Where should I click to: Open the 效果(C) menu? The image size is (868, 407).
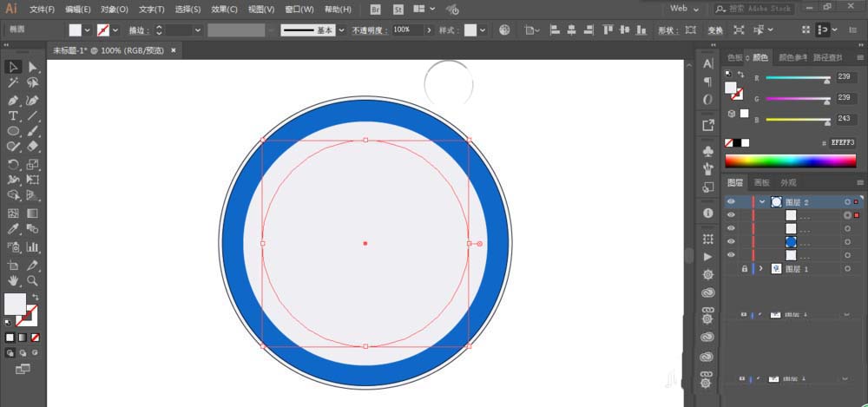coord(224,9)
